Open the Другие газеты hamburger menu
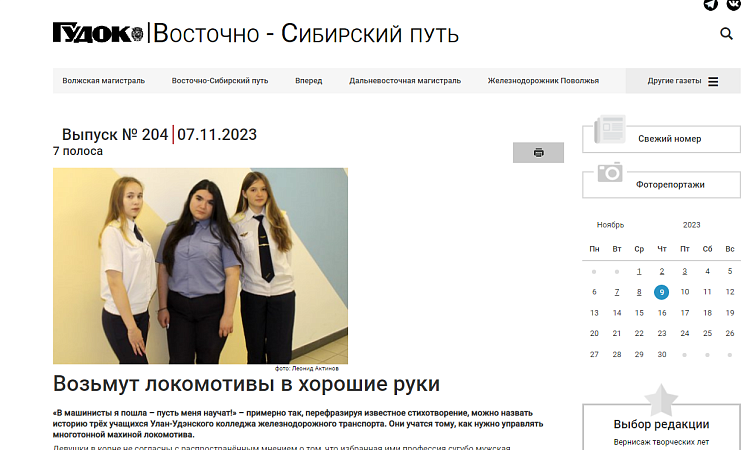This screenshot has width=750, height=450. (713, 81)
